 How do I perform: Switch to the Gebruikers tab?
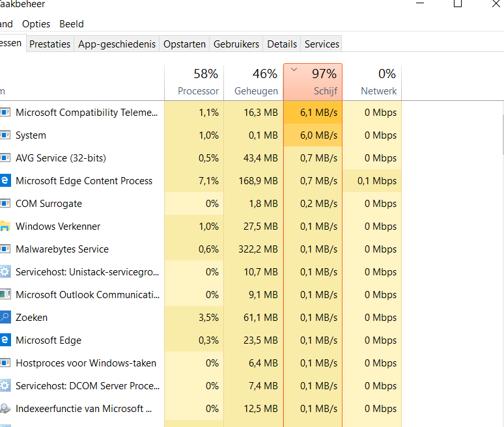coord(236,44)
